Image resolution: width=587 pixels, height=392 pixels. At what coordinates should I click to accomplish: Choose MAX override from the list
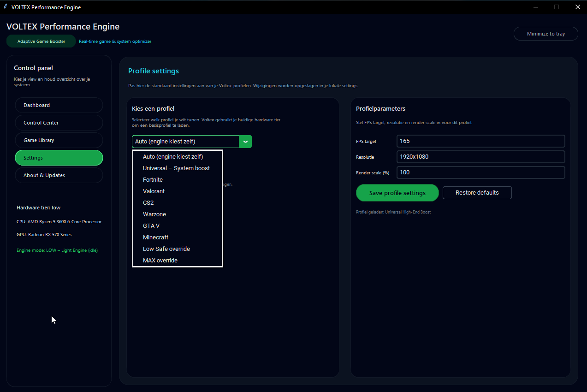point(160,261)
